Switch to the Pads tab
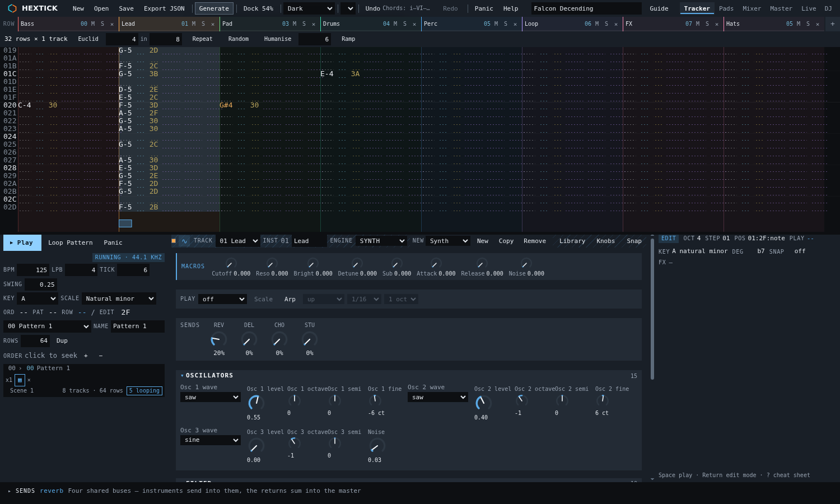The width and height of the screenshot is (840, 504). pyautogui.click(x=726, y=8)
